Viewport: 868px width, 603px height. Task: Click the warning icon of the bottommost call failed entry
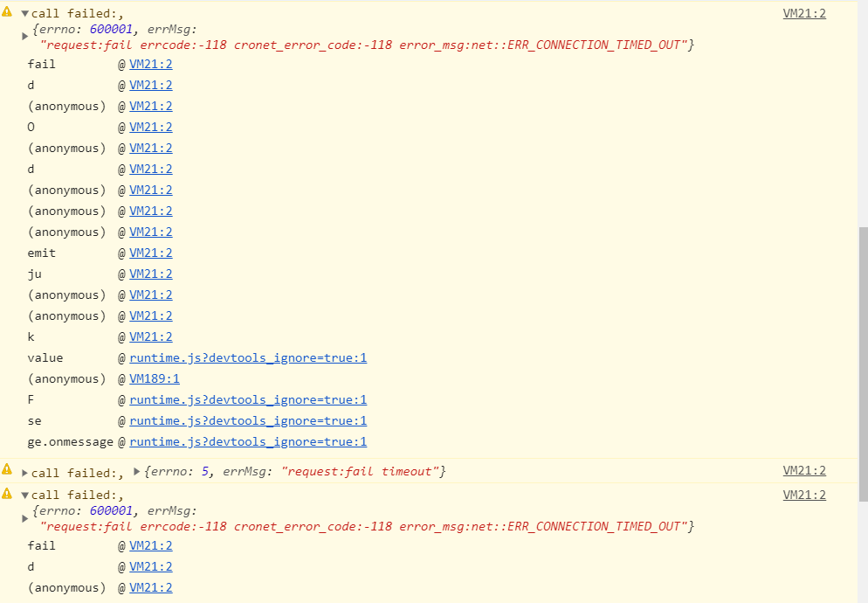coord(7,493)
